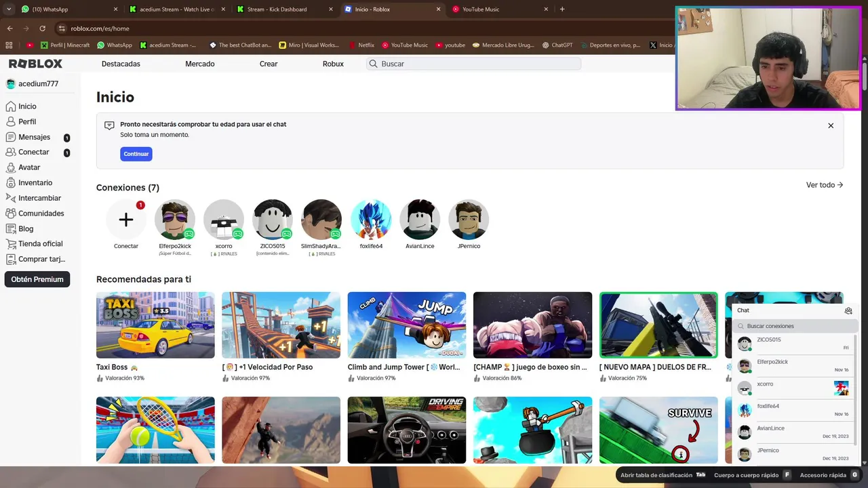Open the browser apps grid icon

[x=9, y=45]
